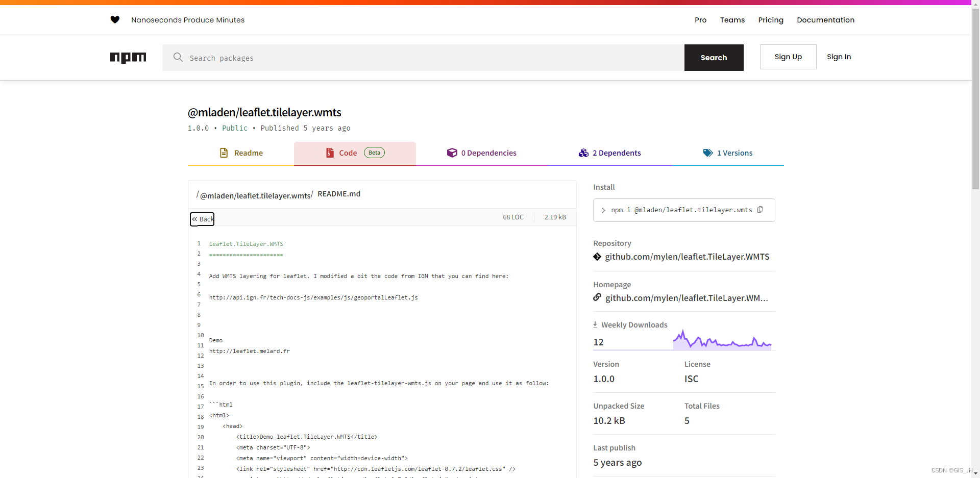Click the api.ign.fr URL code line
This screenshot has height=478, width=980.
(313, 297)
